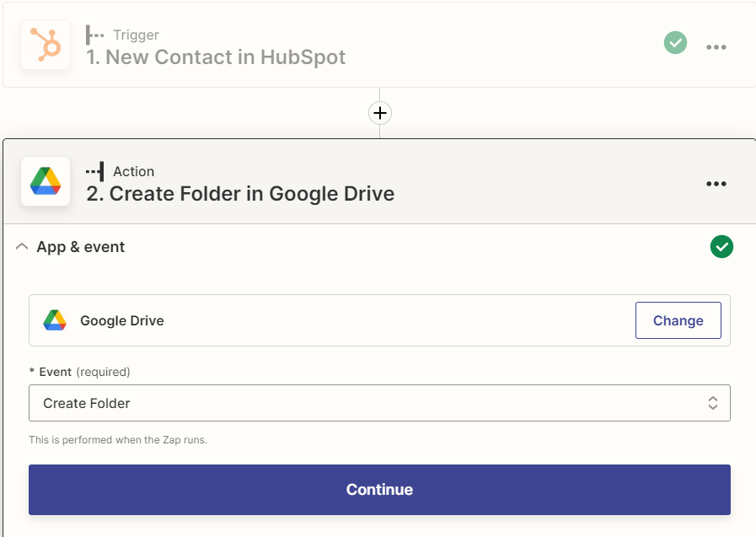Click the HubSpot app icon in trigger step

(46, 45)
